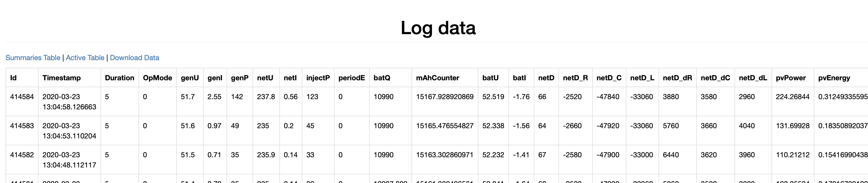The height and width of the screenshot is (183, 868).
Task: Click the Id column header
Action: click(x=14, y=78)
